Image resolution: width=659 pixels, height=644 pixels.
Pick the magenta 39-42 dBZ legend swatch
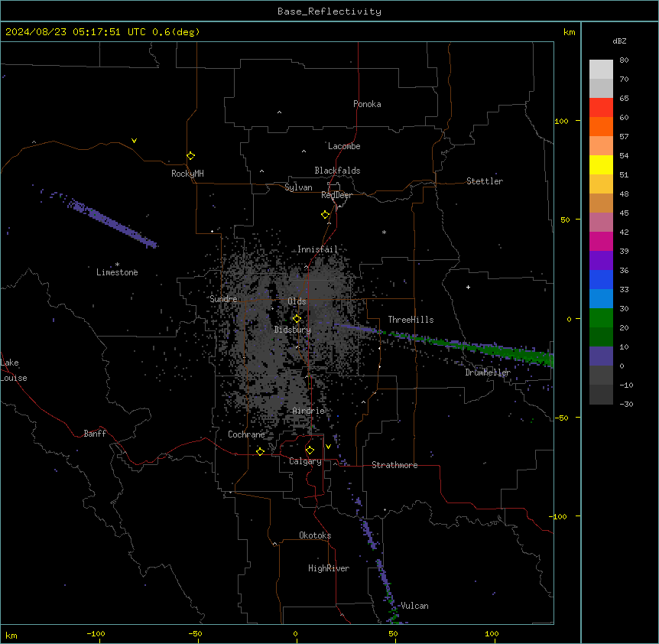click(x=601, y=241)
